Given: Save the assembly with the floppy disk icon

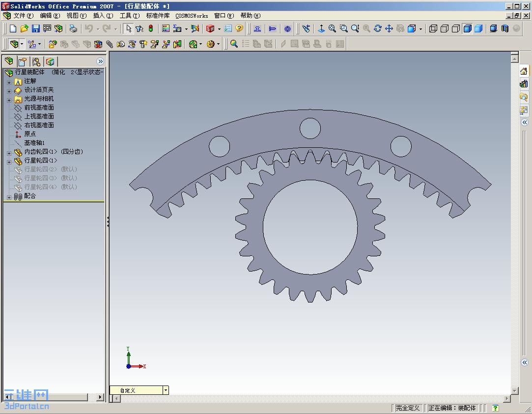Looking at the screenshot, I should pyautogui.click(x=36, y=28).
